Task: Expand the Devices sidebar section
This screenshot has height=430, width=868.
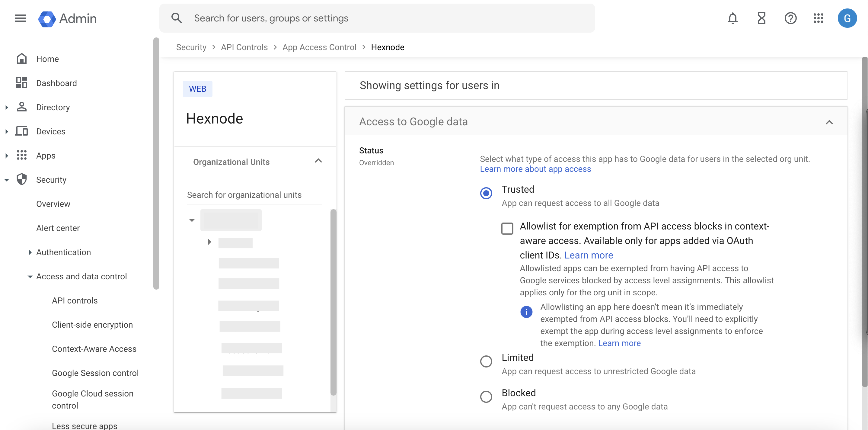Action: coord(7,132)
